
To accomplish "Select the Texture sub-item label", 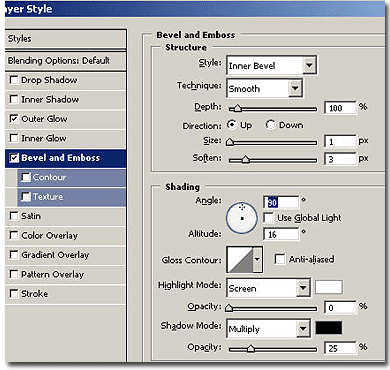I will click(x=48, y=197).
